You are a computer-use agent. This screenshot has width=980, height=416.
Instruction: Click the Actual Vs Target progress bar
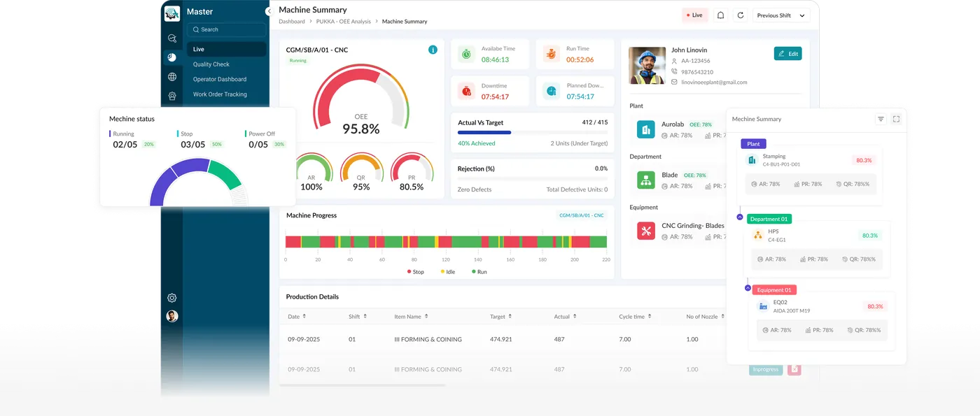[x=533, y=132]
